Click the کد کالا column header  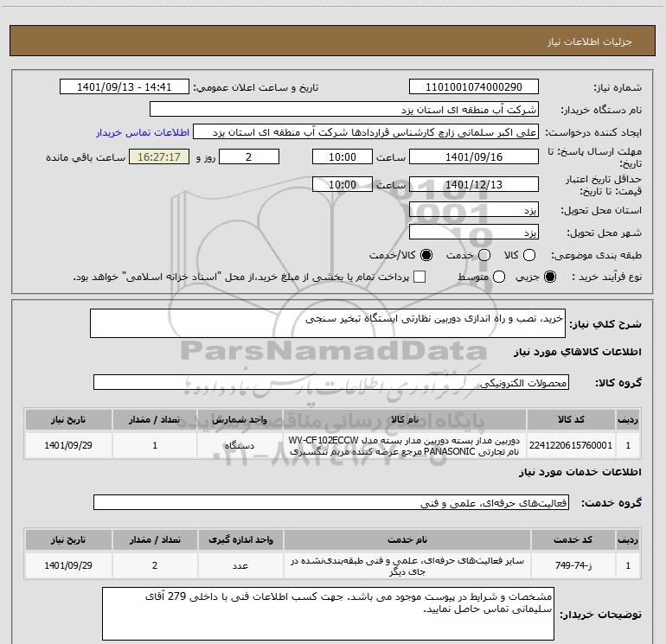click(x=571, y=419)
